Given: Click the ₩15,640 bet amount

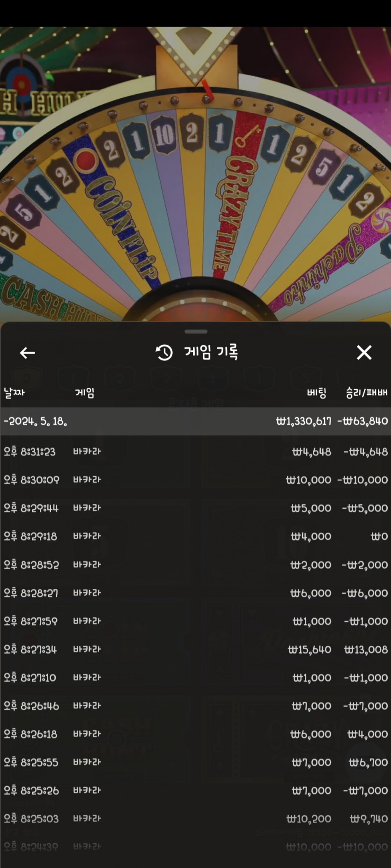Looking at the screenshot, I should (309, 649).
